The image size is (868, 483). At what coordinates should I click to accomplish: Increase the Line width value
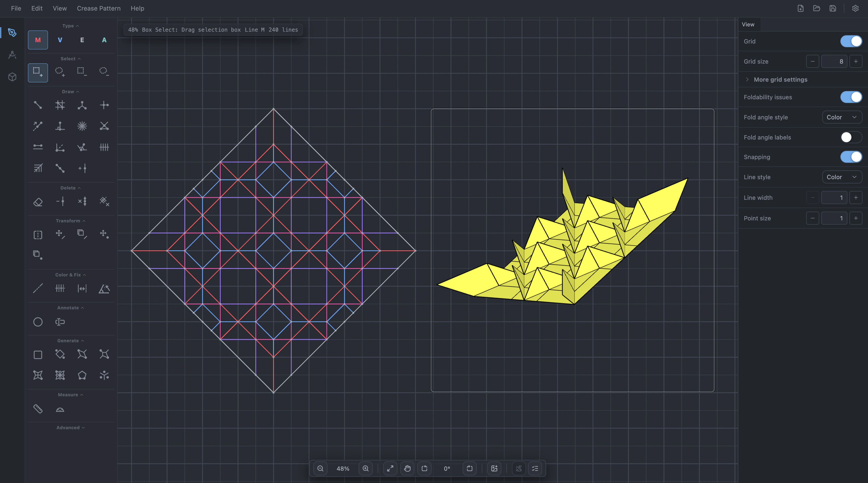855,198
